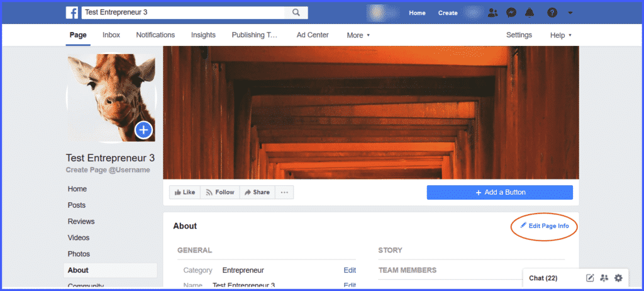Click the search magnifier button
The height and width of the screenshot is (291, 644).
[x=296, y=13]
